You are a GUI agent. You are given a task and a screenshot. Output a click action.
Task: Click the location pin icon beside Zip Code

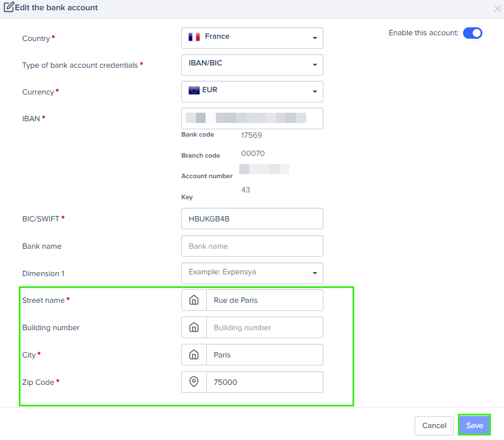tap(194, 382)
